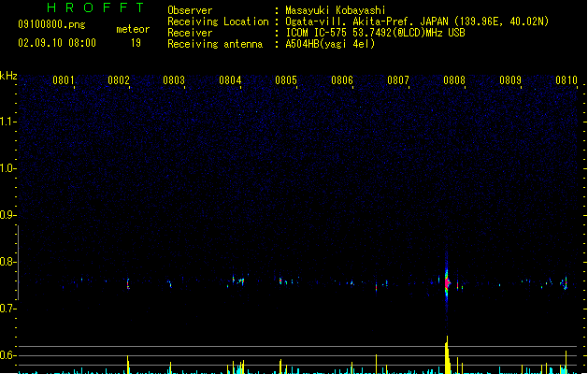Click the 1.0 kHz axis label
The height and width of the screenshot is (374, 588).
tap(8, 168)
